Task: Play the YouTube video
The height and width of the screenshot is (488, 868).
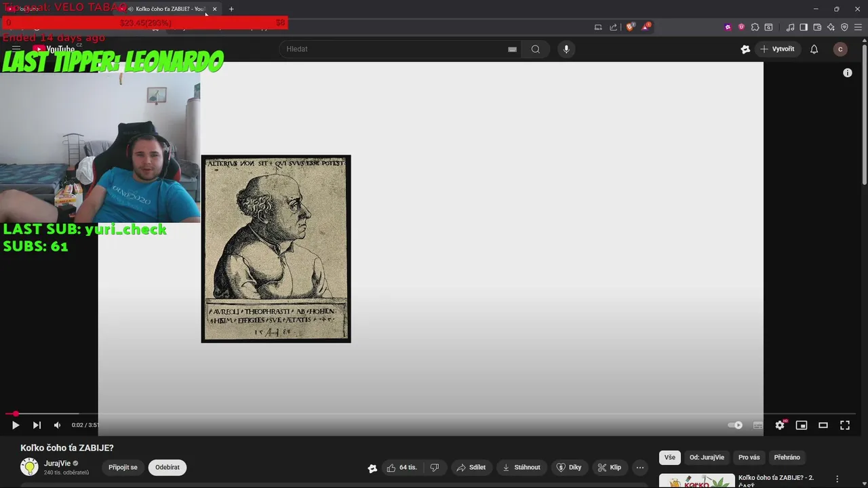Action: click(16, 425)
